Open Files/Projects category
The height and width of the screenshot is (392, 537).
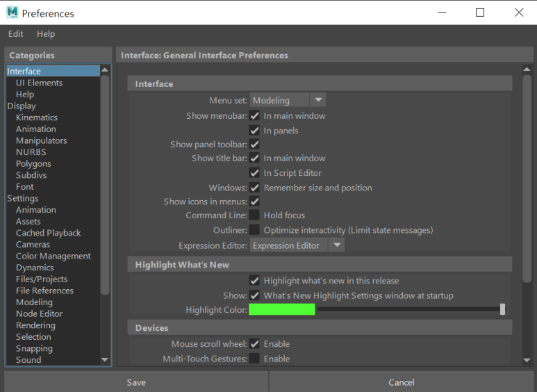tap(42, 279)
